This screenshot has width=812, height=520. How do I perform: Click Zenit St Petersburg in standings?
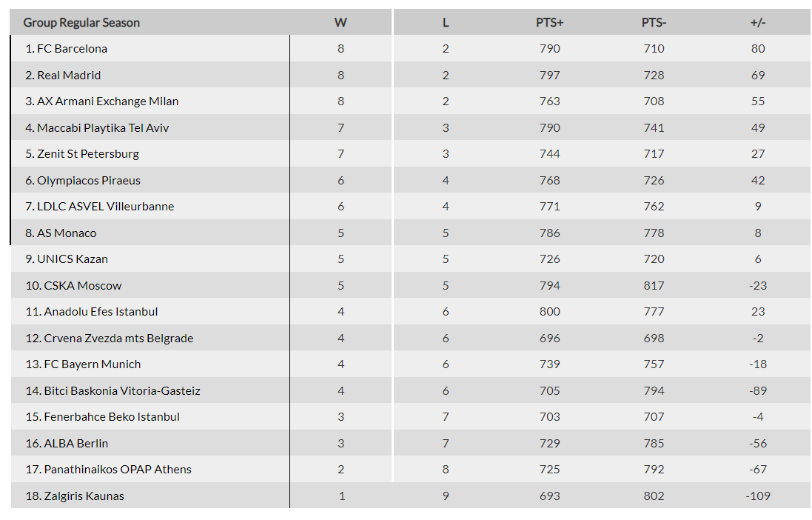point(88,154)
